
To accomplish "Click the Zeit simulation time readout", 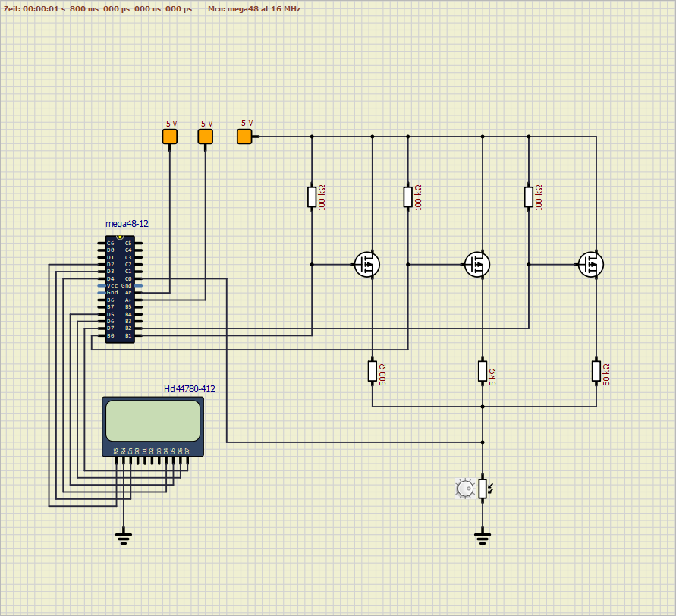I will click(98, 8).
